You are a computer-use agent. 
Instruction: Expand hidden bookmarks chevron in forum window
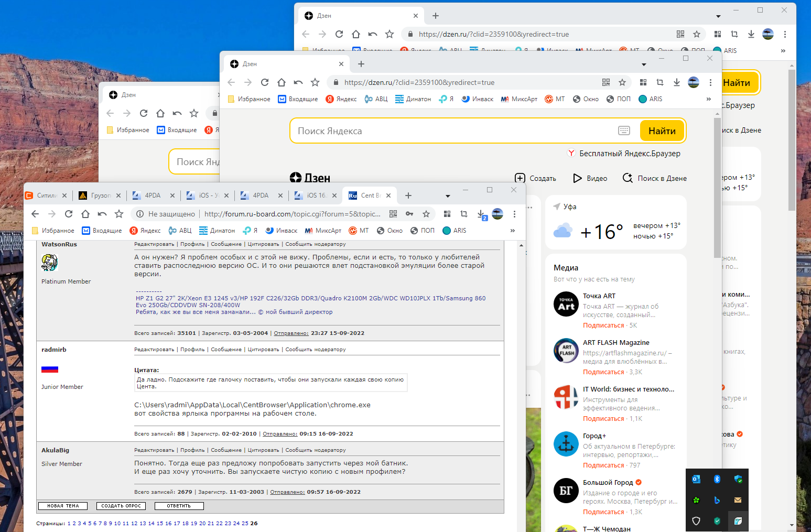513,231
